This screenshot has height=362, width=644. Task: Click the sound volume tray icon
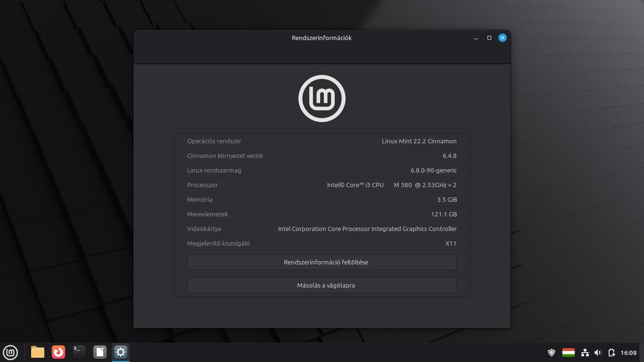(x=598, y=353)
